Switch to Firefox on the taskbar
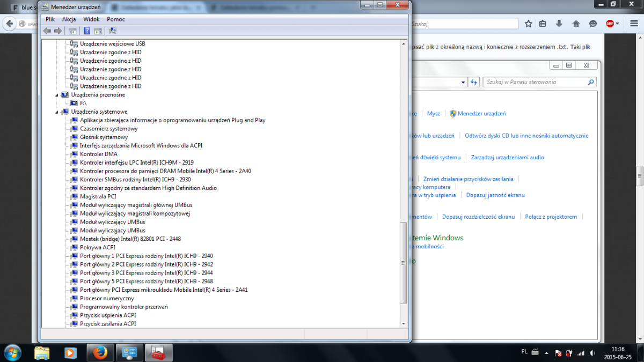This screenshot has height=362, width=644. tap(100, 352)
